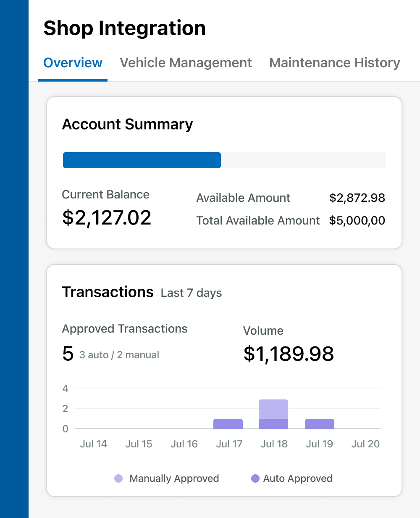Select the $1,189.98 volume value

(x=289, y=354)
